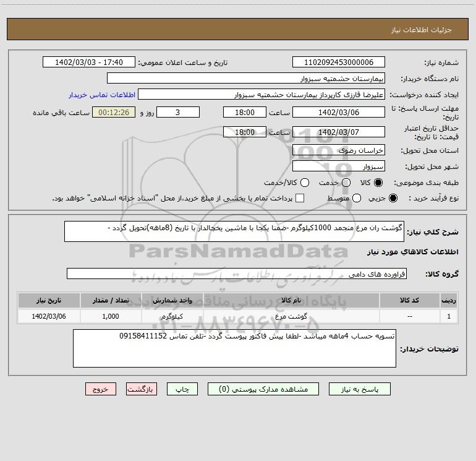Screen dimensions: 476x461
Task: Click the buyer name field بیمارستان حشمتیه سبزوار
Action: [x=246, y=78]
